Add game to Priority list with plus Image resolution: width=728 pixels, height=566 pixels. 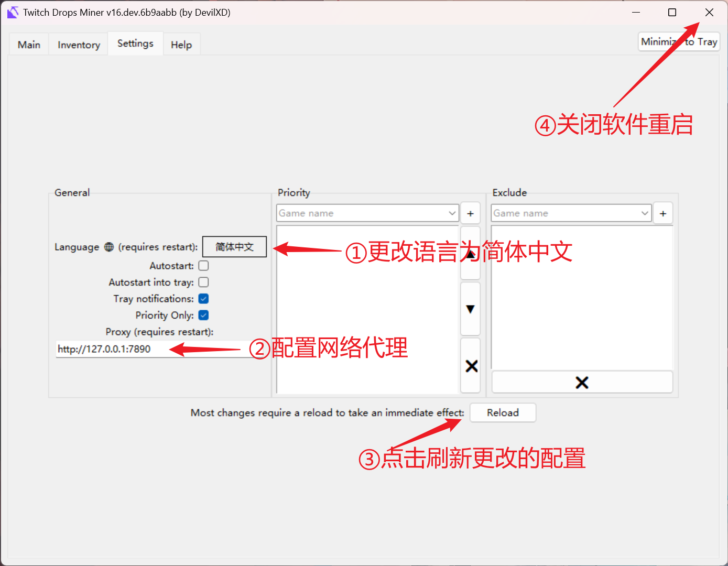click(470, 213)
